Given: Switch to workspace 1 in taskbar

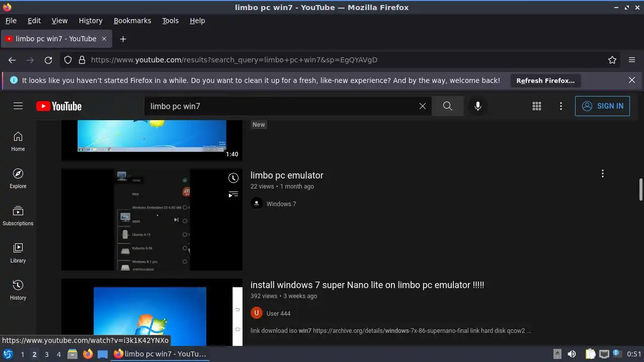Looking at the screenshot, I should click(22, 354).
